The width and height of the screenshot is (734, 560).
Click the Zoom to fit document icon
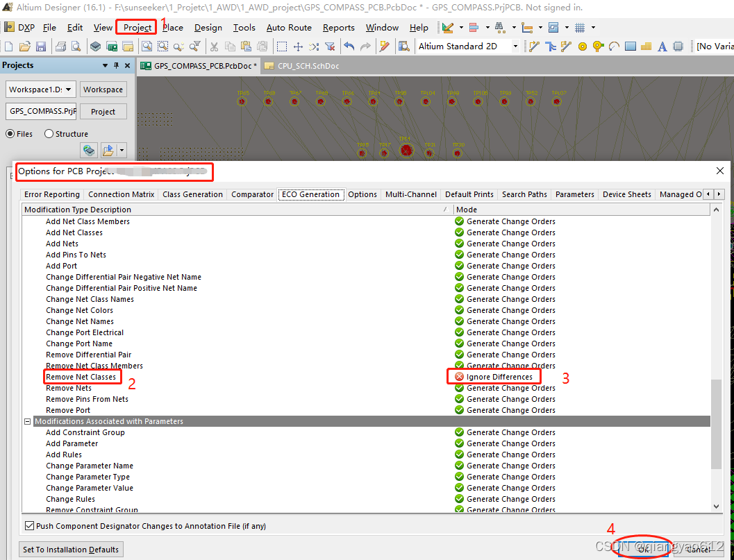pyautogui.click(x=147, y=46)
